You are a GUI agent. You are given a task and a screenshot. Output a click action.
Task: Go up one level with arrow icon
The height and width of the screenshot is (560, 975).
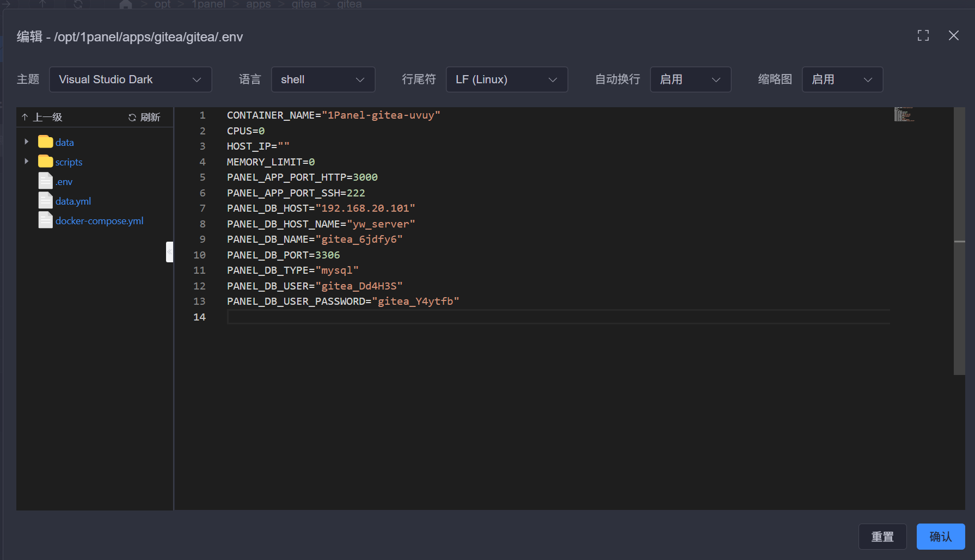coord(25,118)
